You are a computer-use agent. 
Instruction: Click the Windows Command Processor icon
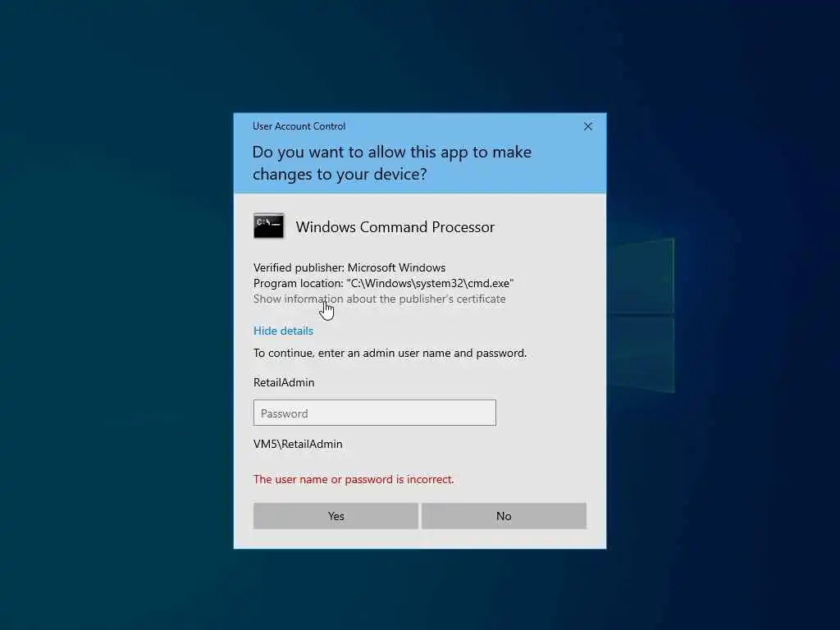coord(268,226)
